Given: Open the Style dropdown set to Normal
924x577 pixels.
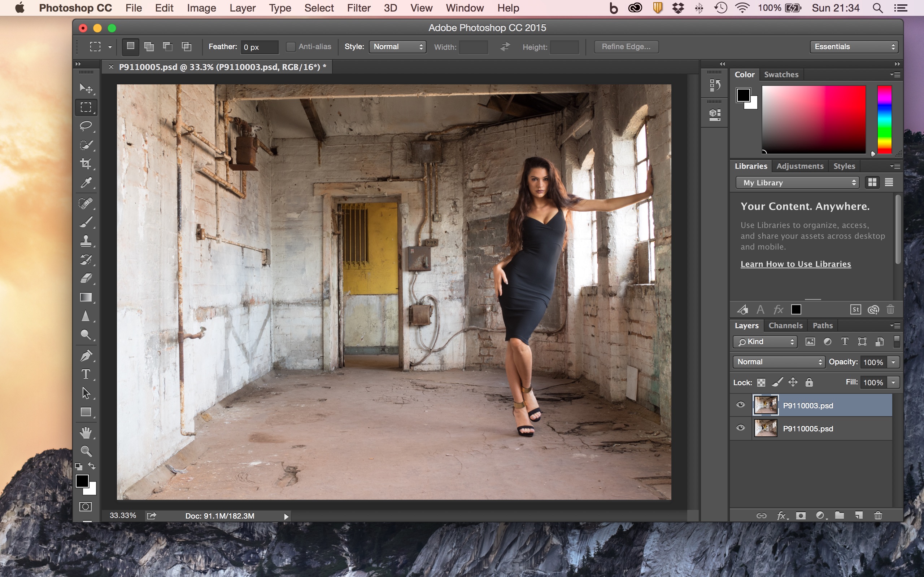Looking at the screenshot, I should pyautogui.click(x=397, y=47).
